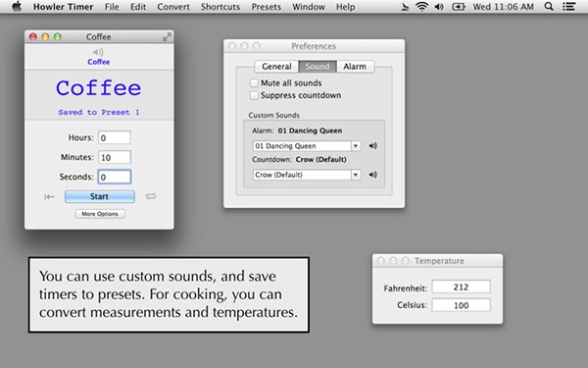The image size is (588, 368).
Task: Start the Coffee timer
Action: 99,196
